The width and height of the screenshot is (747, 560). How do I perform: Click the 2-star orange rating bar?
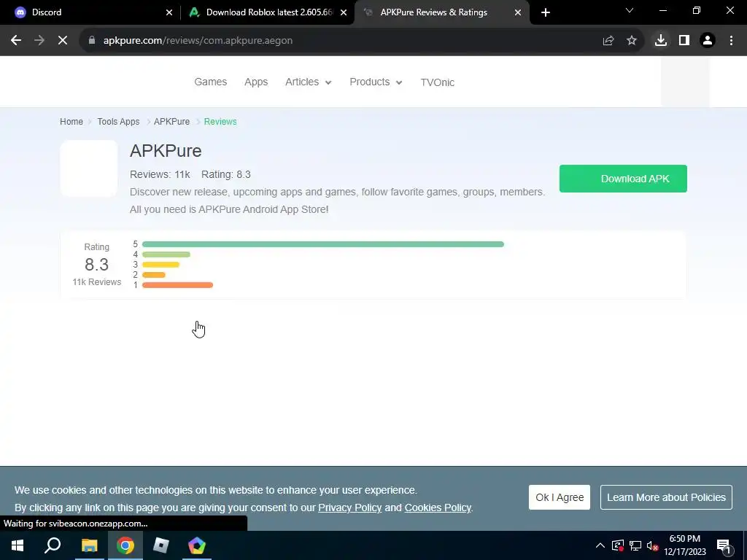point(153,275)
